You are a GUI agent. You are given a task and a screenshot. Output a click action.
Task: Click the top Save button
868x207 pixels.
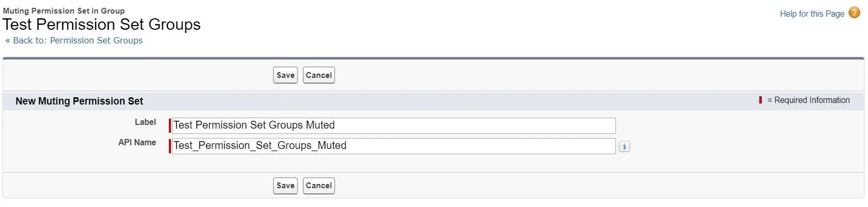pyautogui.click(x=285, y=75)
